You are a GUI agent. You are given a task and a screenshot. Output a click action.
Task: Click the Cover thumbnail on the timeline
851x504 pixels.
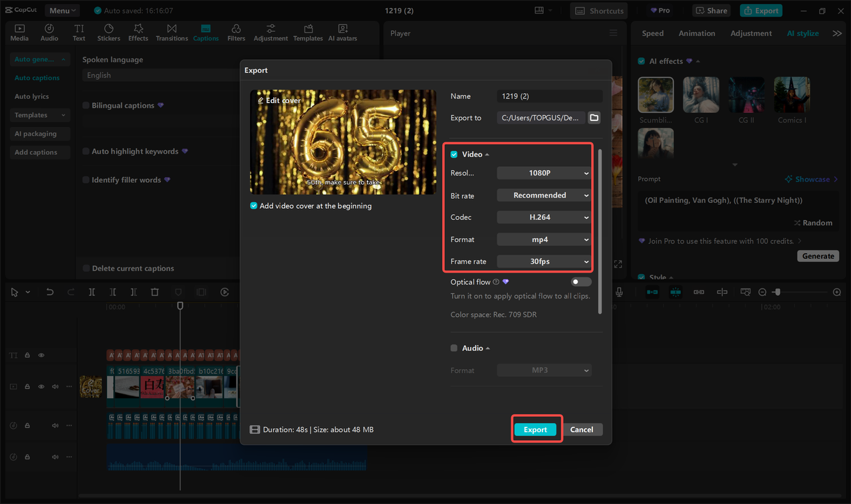point(90,386)
